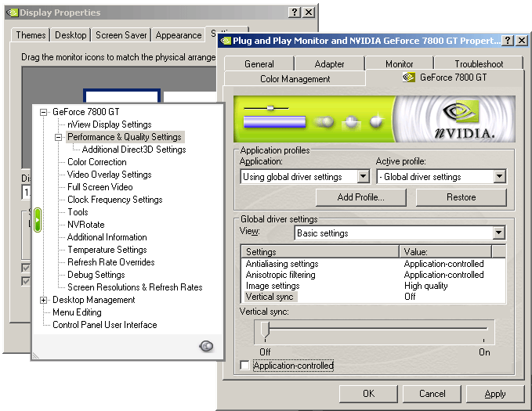The width and height of the screenshot is (532, 411).
Task: Switch to the Troubleshoot tab
Action: [x=479, y=63]
